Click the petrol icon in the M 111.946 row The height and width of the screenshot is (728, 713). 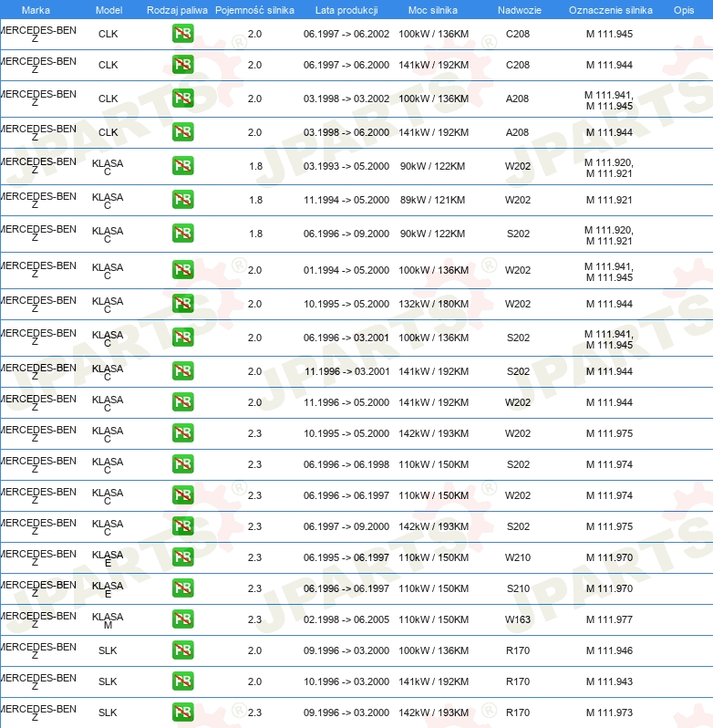182,650
